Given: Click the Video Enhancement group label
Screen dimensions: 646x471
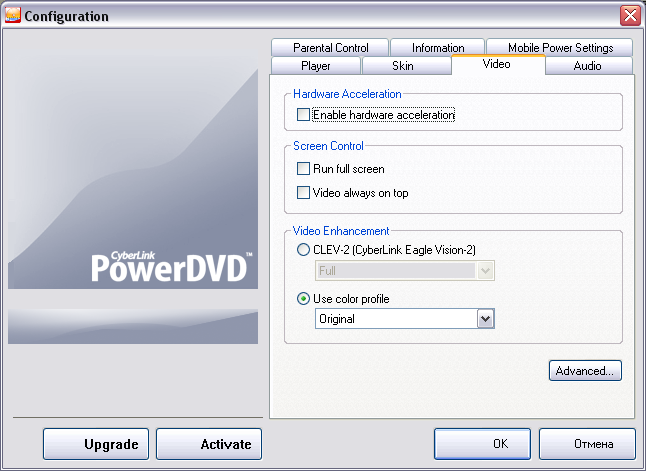Looking at the screenshot, I should 341,231.
